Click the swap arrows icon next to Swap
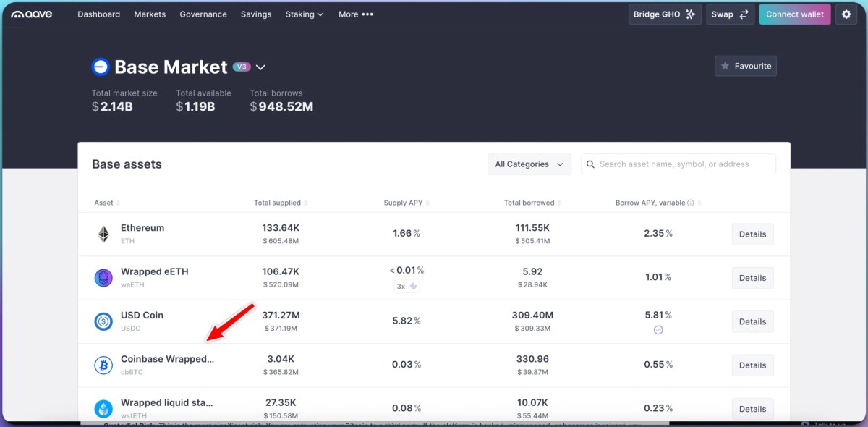The width and height of the screenshot is (868, 427). (744, 14)
